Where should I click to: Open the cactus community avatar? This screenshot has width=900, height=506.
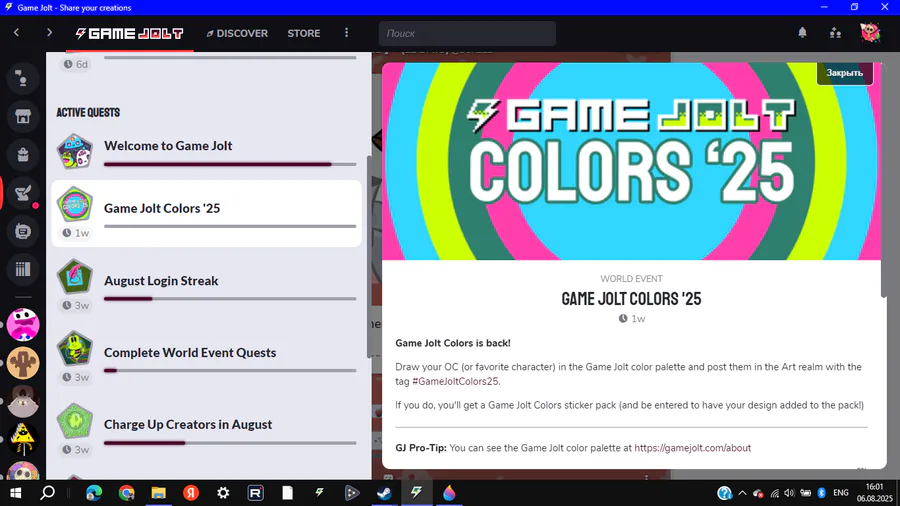click(23, 363)
